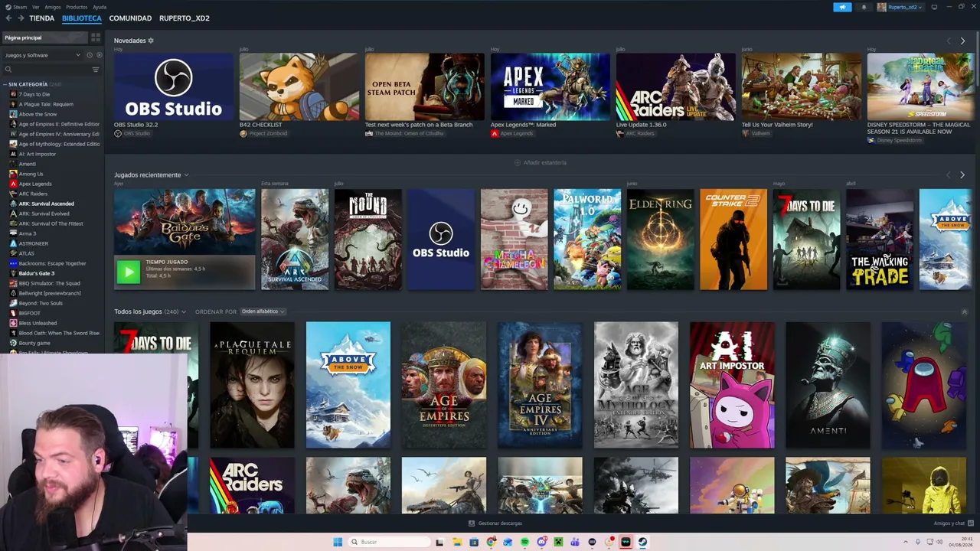Open A Plague Tale Requiem game cover

coord(252,385)
